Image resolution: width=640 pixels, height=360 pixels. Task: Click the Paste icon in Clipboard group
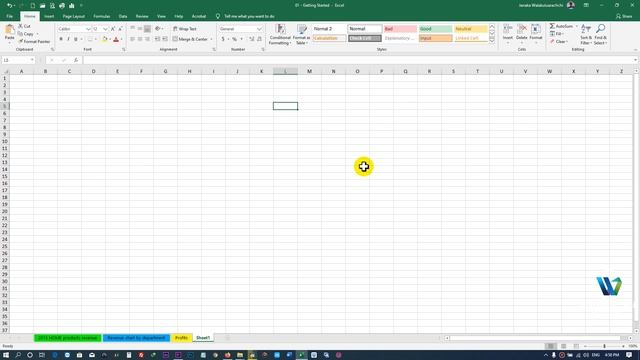(9, 29)
